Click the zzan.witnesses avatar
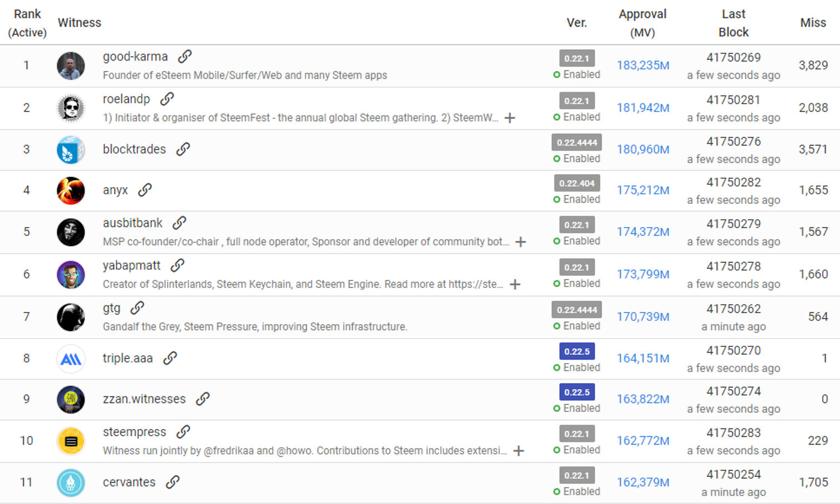Screen dimensions: 840x504 (x=71, y=400)
